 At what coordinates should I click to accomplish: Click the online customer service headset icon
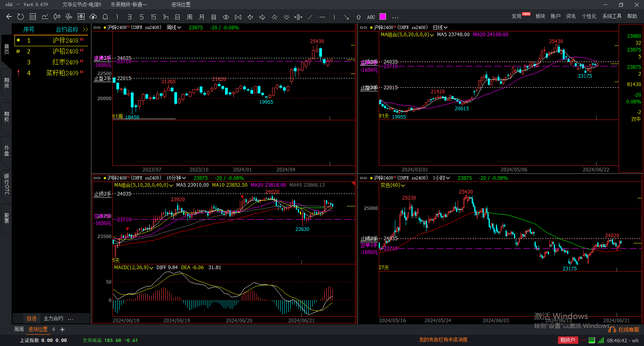[x=612, y=330]
